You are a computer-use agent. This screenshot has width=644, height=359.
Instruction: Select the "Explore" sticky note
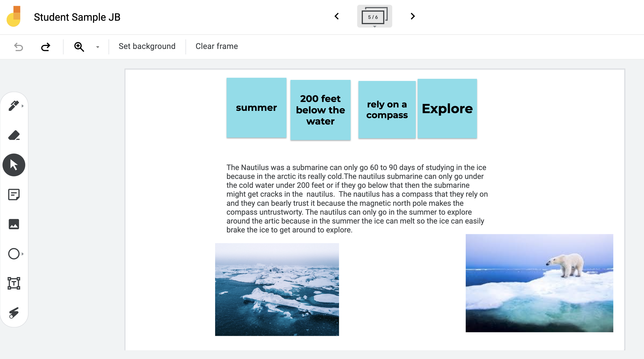(447, 109)
